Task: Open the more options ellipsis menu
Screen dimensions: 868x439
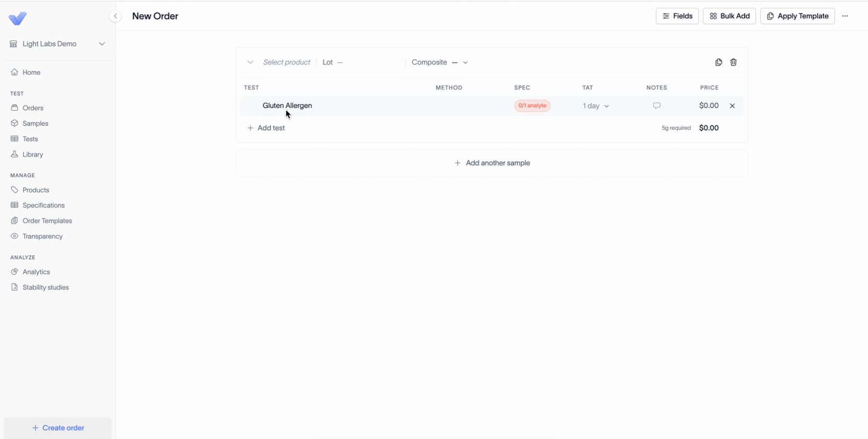Action: [845, 16]
